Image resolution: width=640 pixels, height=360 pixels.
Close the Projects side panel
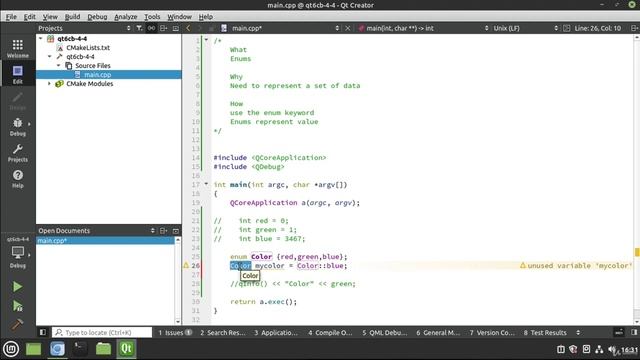(x=176, y=28)
